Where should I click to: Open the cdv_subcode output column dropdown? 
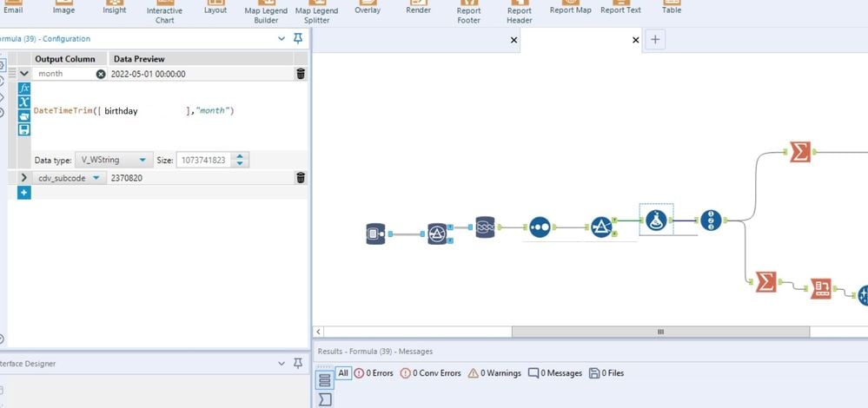tap(96, 177)
